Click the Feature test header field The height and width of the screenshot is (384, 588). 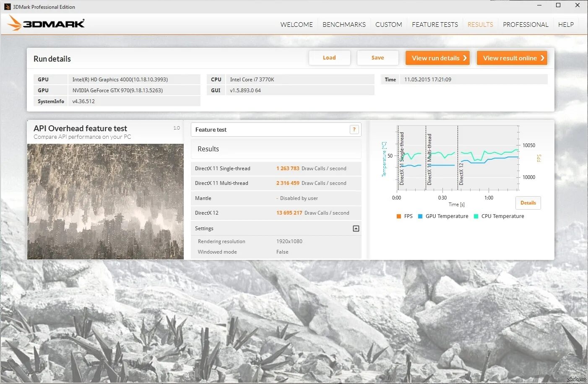(x=276, y=130)
